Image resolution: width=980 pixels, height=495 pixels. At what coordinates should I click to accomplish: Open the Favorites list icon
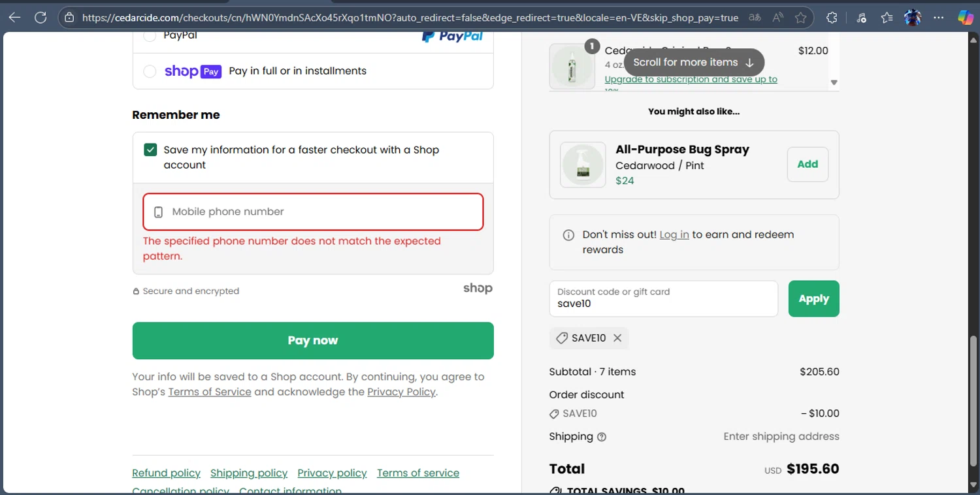(887, 18)
